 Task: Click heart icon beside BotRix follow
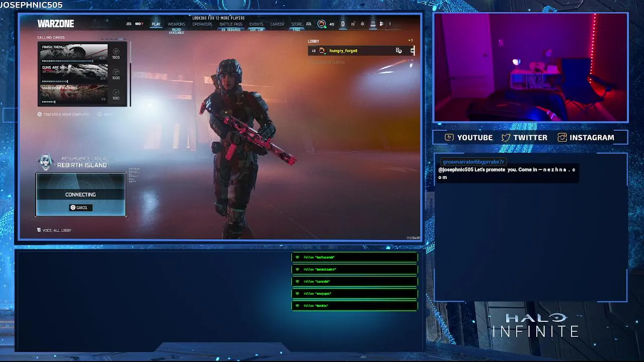click(297, 306)
